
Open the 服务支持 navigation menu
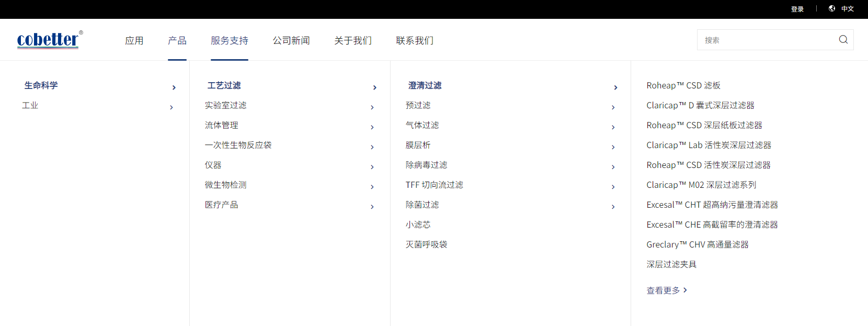pyautogui.click(x=230, y=40)
